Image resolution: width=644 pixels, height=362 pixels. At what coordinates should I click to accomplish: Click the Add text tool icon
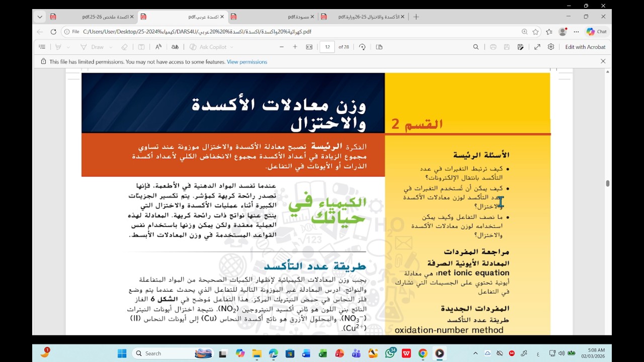(x=141, y=47)
